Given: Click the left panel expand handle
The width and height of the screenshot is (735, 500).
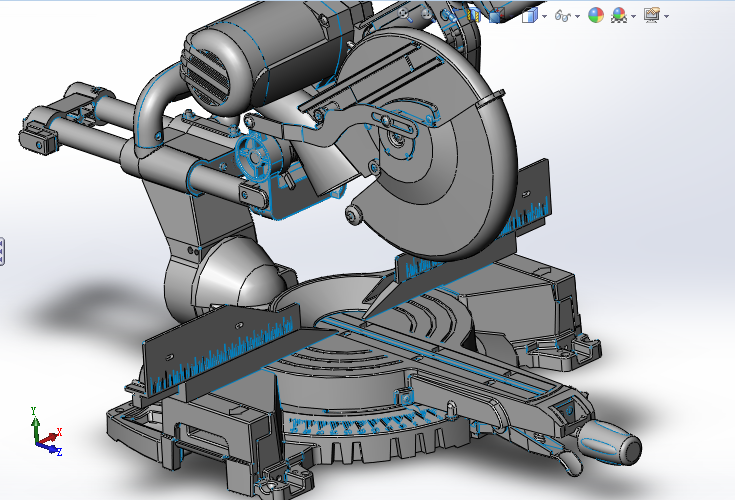Looking at the screenshot, I should 2,252.
